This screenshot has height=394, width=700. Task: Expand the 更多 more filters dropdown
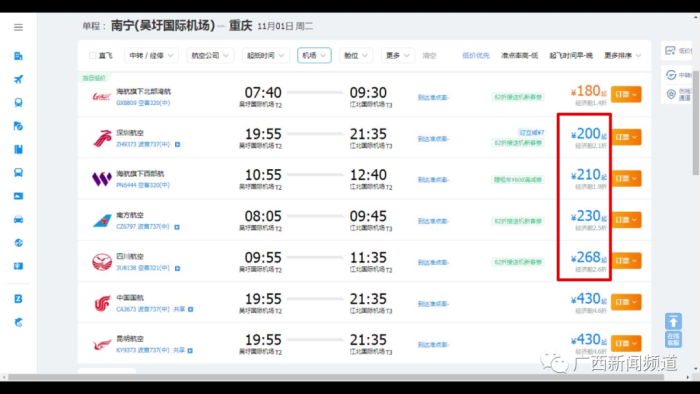click(x=397, y=55)
